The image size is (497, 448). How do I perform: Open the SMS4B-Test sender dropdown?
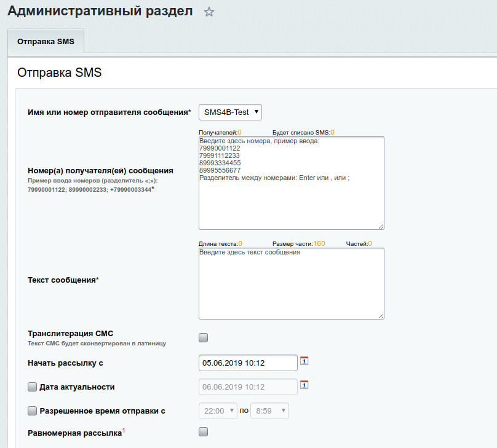coord(231,112)
